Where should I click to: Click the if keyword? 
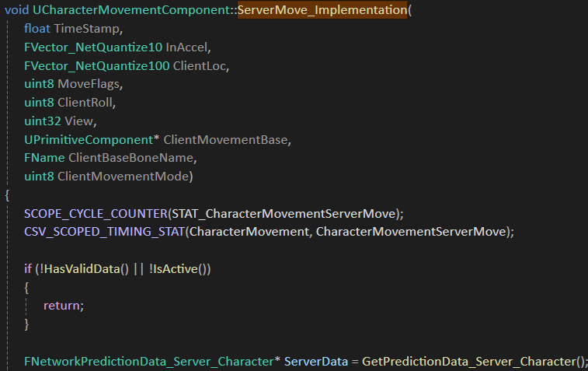tap(28, 269)
